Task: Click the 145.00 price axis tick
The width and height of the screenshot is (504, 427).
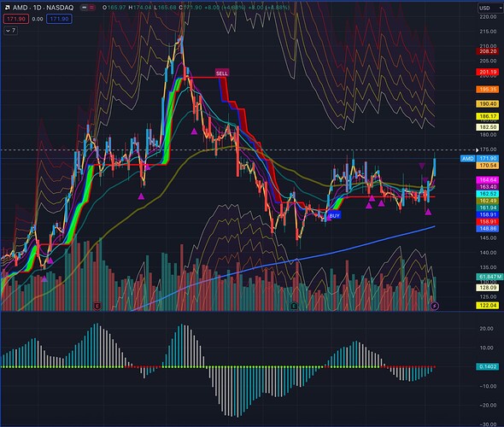Action: (x=488, y=238)
